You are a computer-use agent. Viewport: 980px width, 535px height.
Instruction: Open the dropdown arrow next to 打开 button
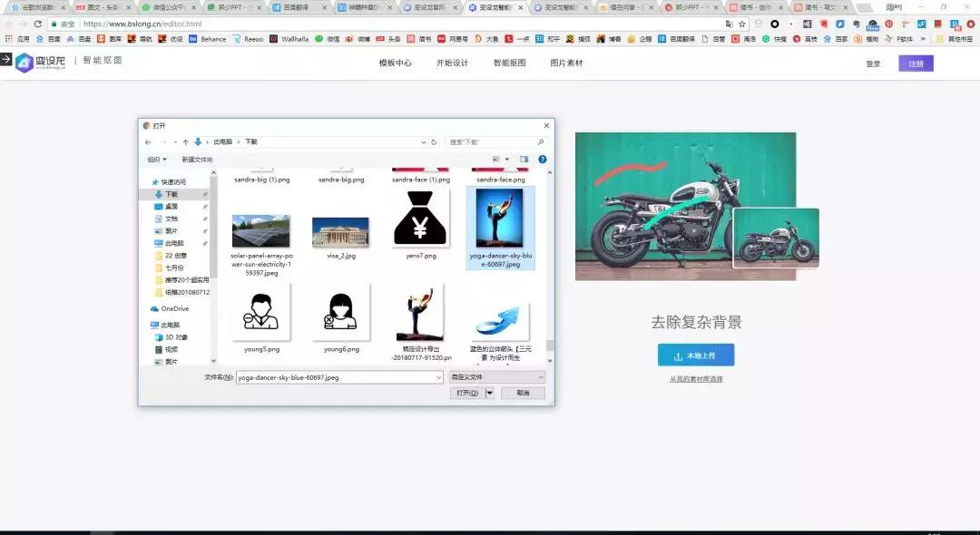tap(487, 393)
